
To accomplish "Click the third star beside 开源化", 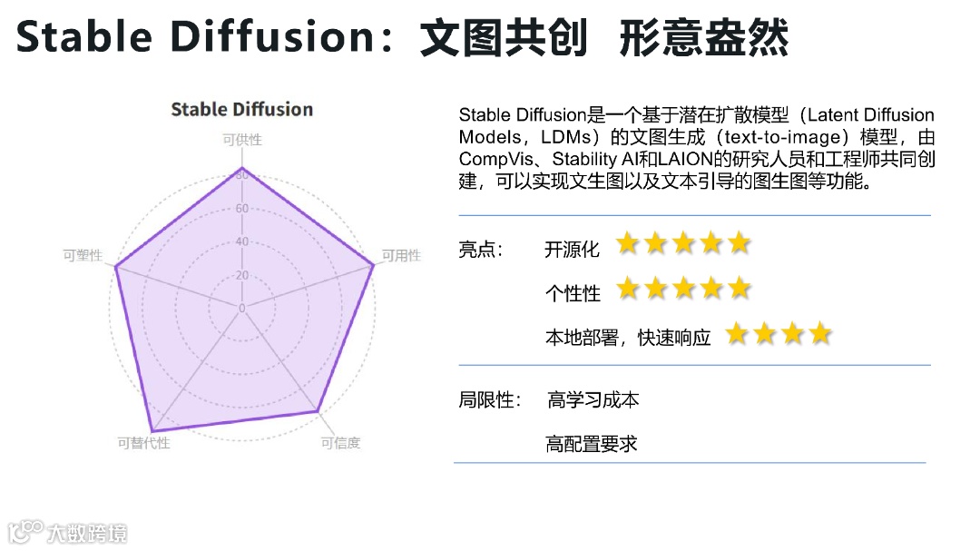I will (684, 242).
